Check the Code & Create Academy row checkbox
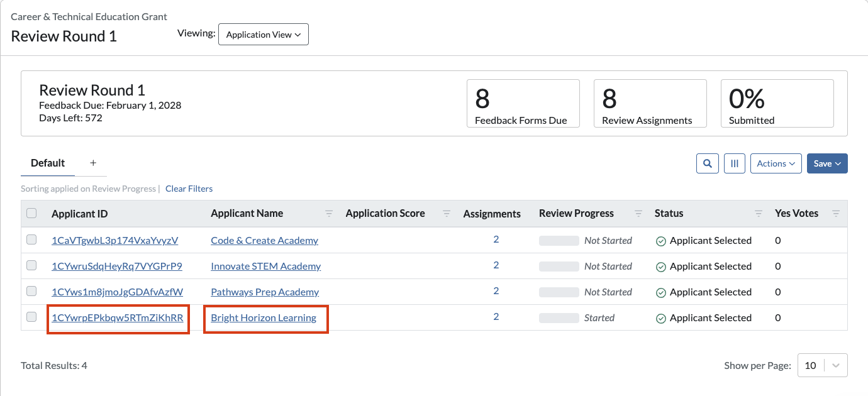868x396 pixels. point(31,239)
